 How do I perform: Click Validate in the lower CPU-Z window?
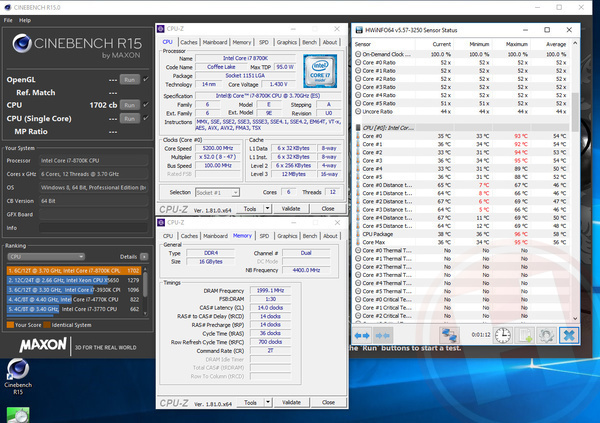[x=291, y=402]
